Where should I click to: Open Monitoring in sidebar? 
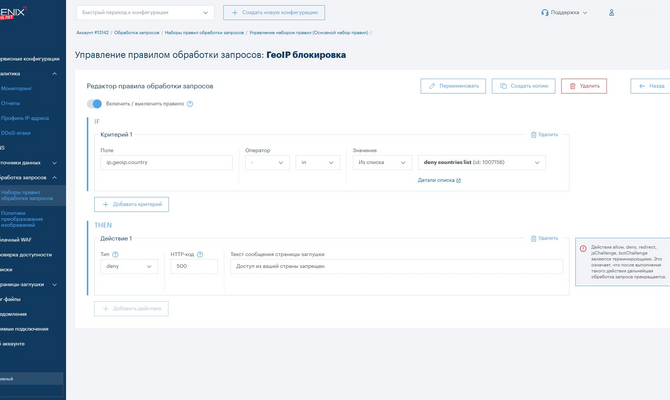point(17,88)
